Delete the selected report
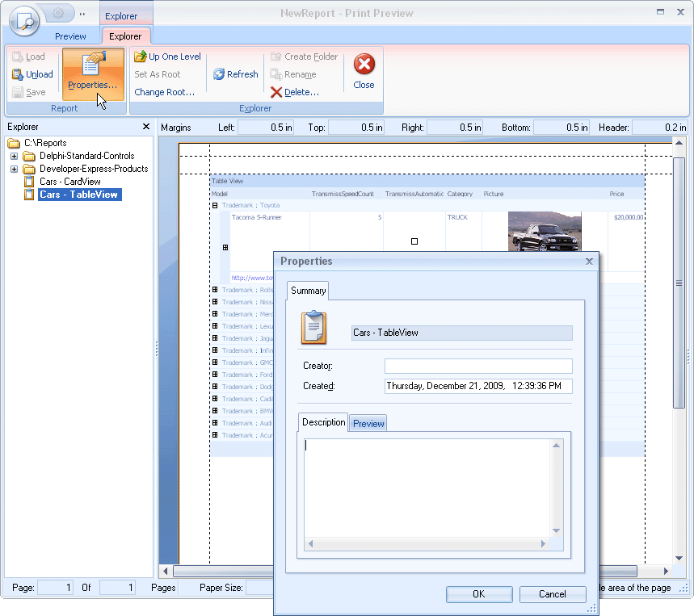The image size is (694, 616). (x=295, y=92)
